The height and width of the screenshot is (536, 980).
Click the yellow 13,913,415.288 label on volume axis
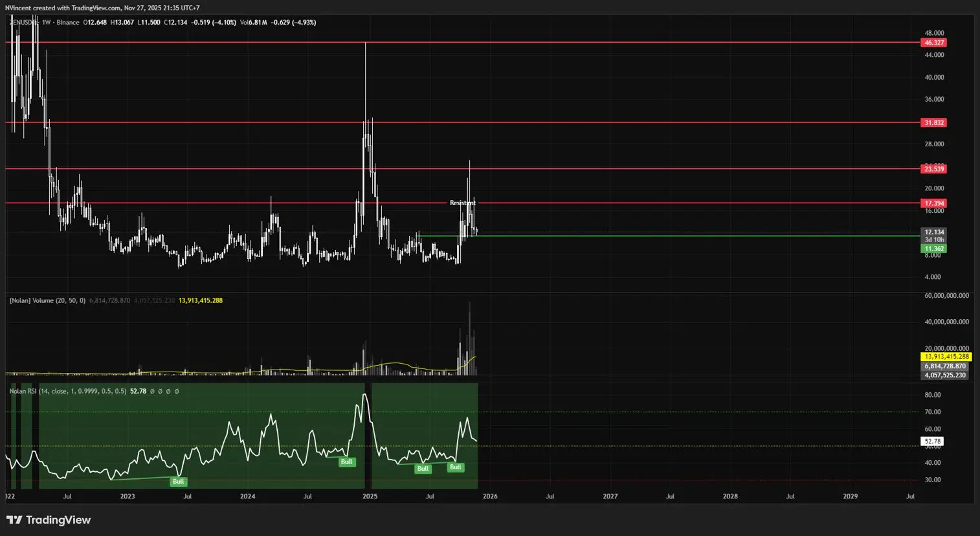[946, 357]
